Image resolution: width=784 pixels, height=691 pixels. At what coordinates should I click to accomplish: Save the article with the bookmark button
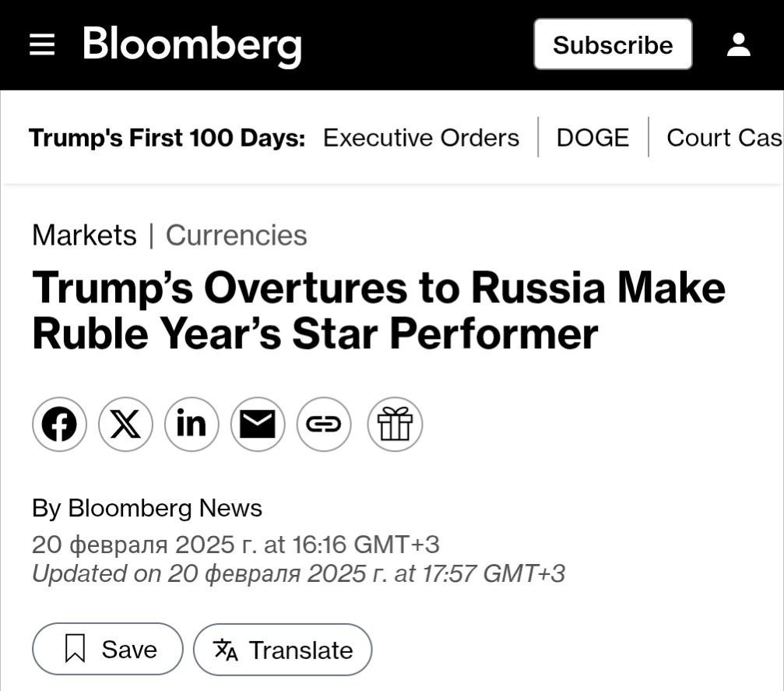(107, 649)
